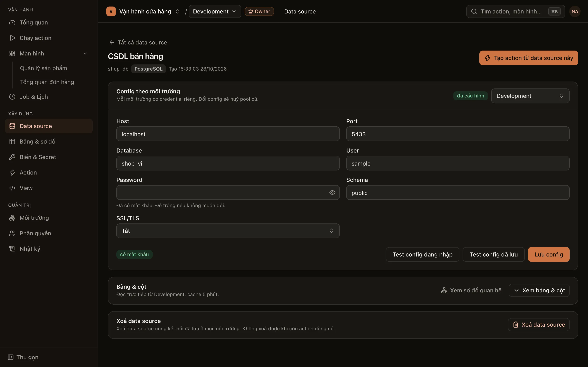Screen dimensions: 588x367
Task: Open the Development environment dropdown in header
Action: click(215, 11)
